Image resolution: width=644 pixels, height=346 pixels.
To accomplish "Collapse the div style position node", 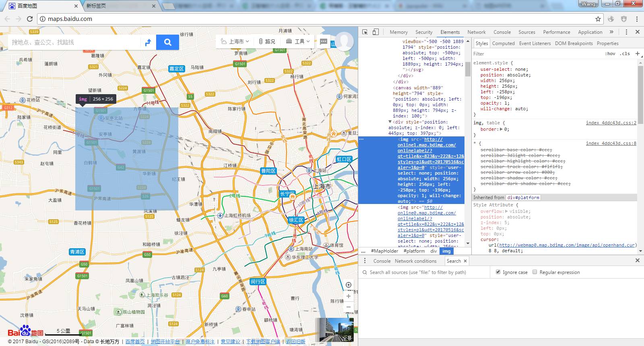I will (x=390, y=122).
